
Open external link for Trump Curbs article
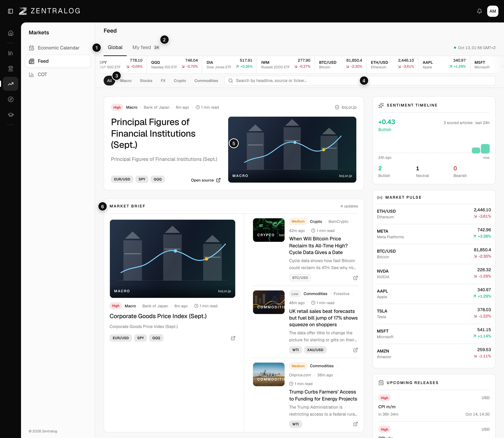pos(356,424)
